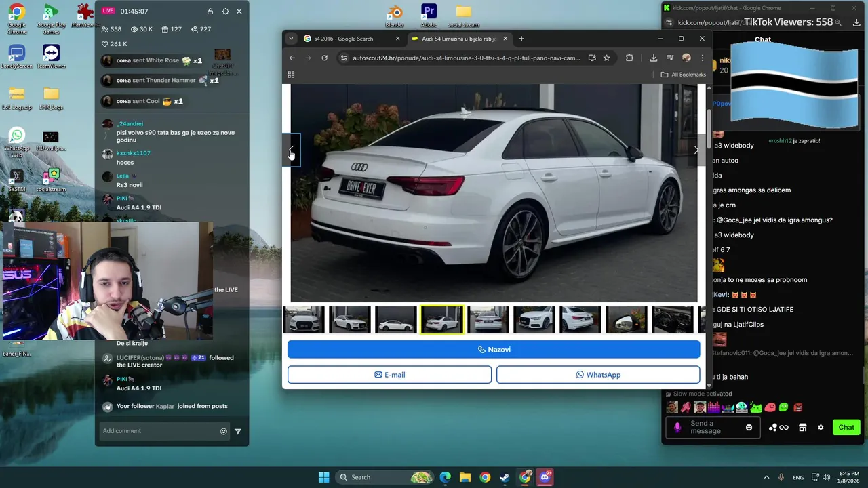Toggle the lock icon in TikTok LIVE overlay
The width and height of the screenshot is (868, 488).
[210, 12]
